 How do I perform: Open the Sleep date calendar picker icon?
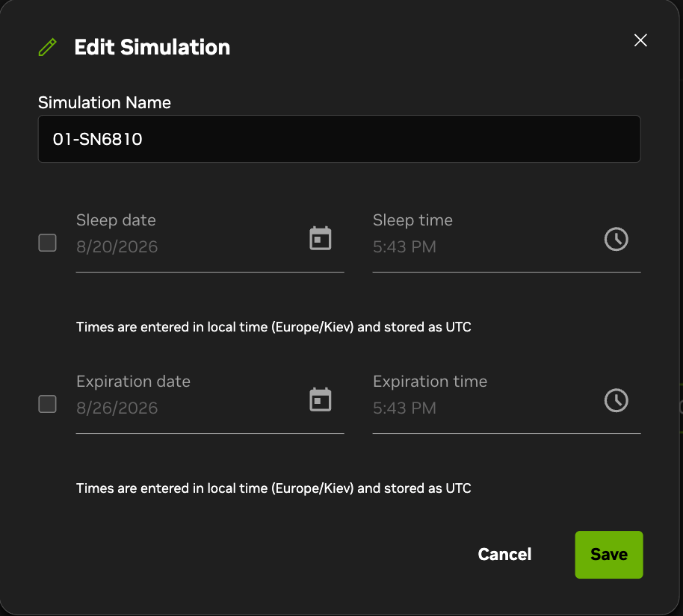320,239
